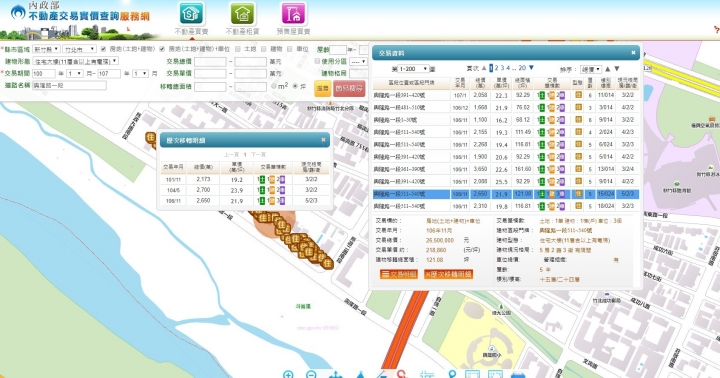Go to results page 2

(x=496, y=68)
